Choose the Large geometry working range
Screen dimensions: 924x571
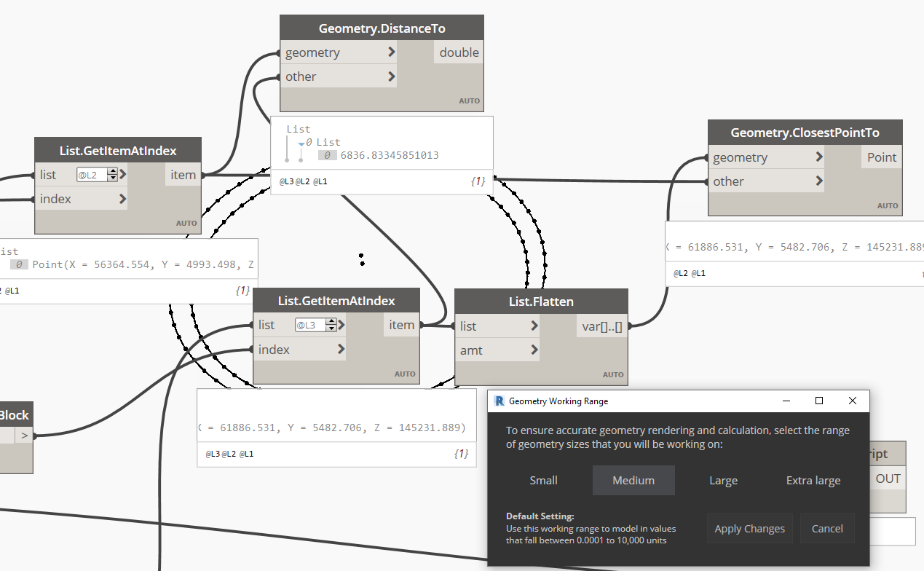pos(723,481)
